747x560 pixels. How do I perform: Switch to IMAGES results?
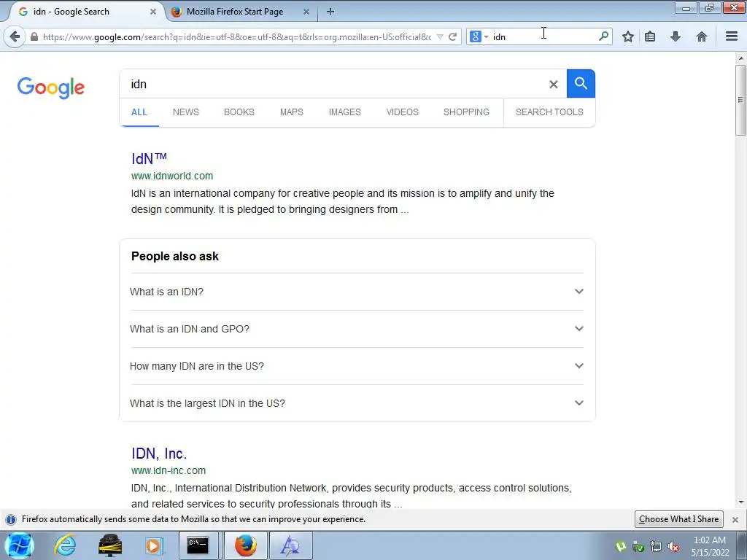point(345,112)
